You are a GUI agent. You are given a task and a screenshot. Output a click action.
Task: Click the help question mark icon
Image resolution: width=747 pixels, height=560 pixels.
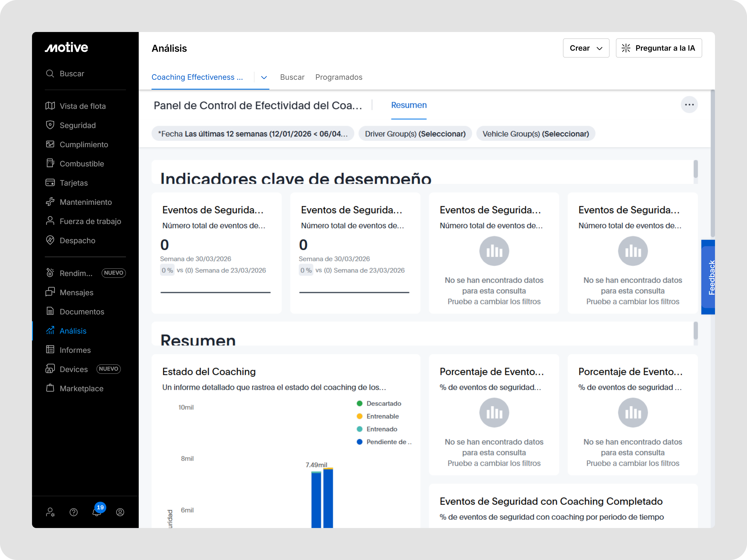pyautogui.click(x=74, y=512)
